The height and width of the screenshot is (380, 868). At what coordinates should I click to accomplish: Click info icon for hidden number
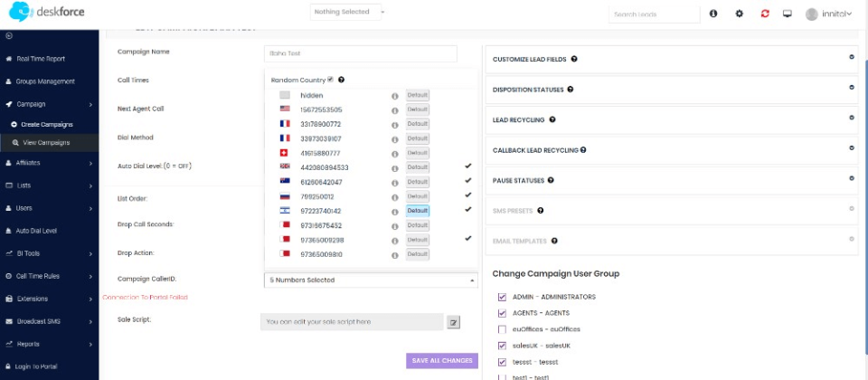click(395, 96)
